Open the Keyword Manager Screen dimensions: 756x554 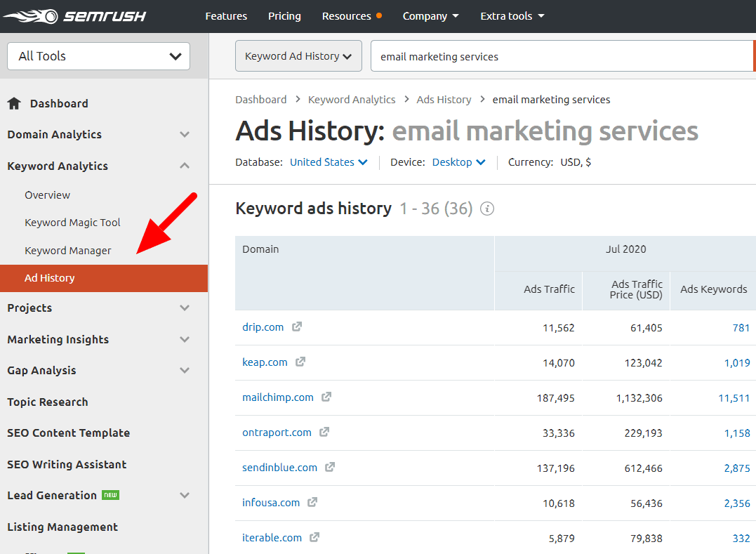[68, 250]
